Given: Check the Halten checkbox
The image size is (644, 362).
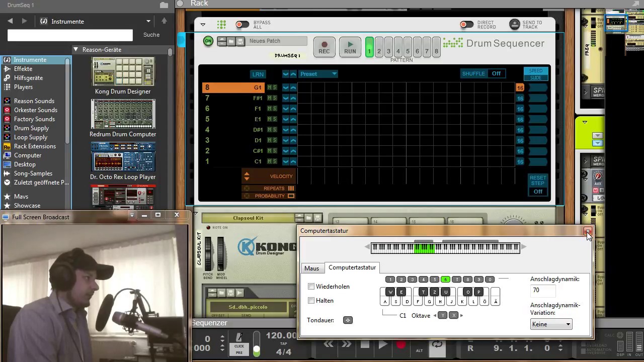Looking at the screenshot, I should tap(311, 301).
